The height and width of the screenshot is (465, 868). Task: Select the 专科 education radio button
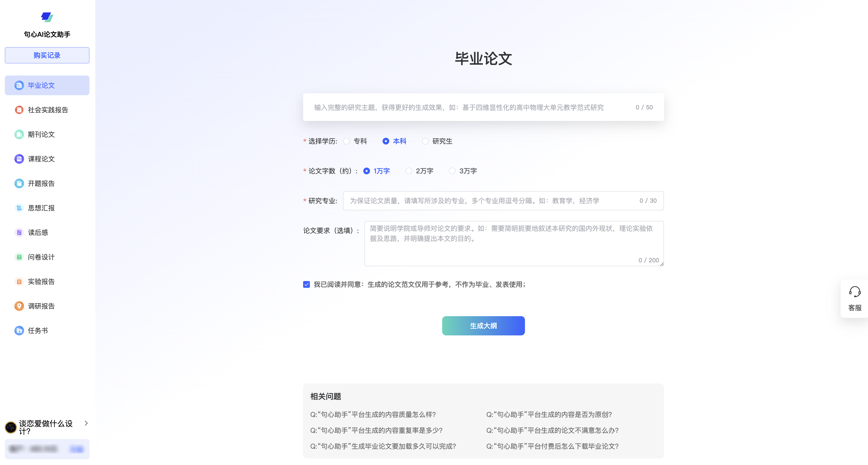[x=346, y=141]
